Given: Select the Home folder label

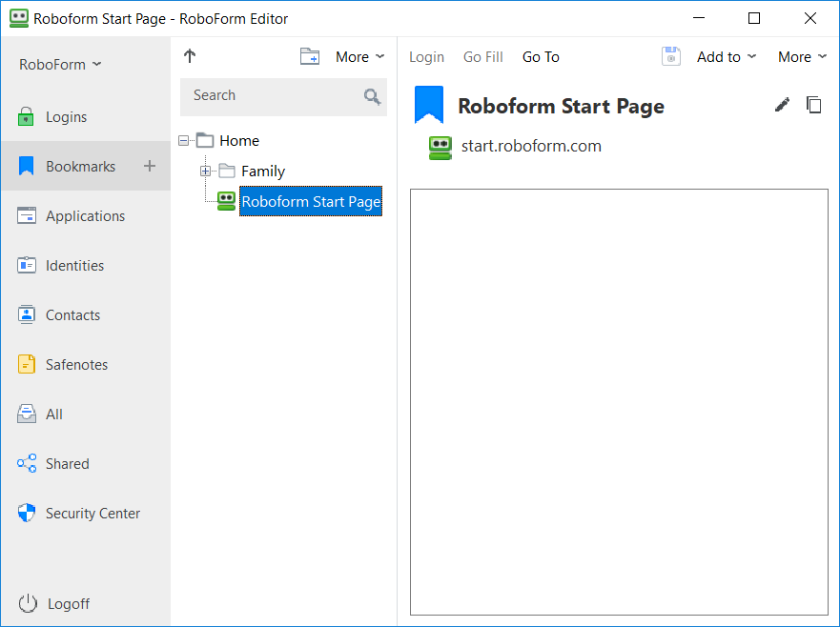Looking at the screenshot, I should tap(239, 140).
